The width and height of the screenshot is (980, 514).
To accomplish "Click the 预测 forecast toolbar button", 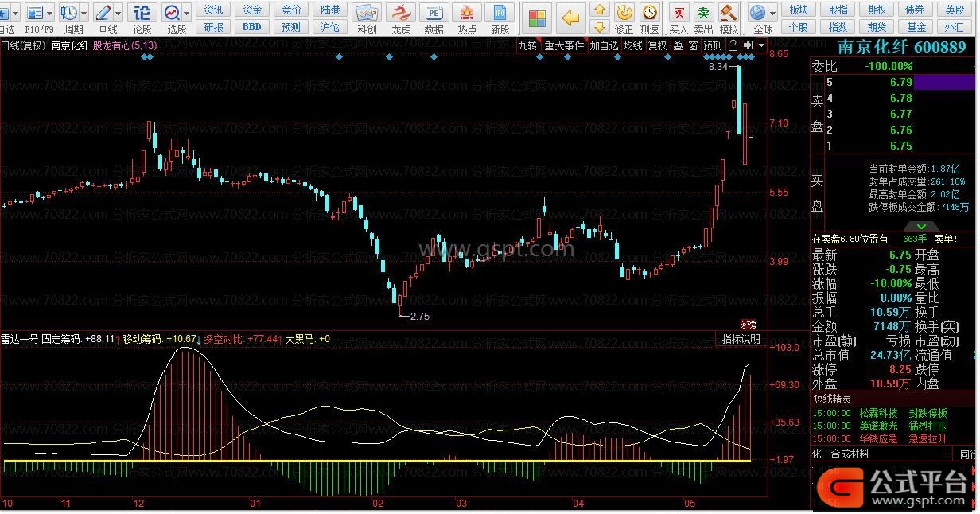I will pos(291,26).
